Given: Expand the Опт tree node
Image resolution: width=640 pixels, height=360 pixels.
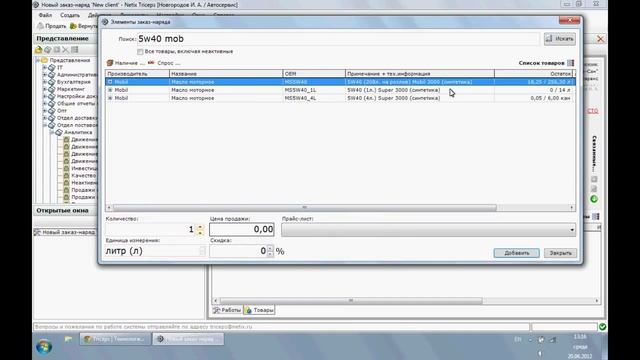Looking at the screenshot, I should [45, 111].
